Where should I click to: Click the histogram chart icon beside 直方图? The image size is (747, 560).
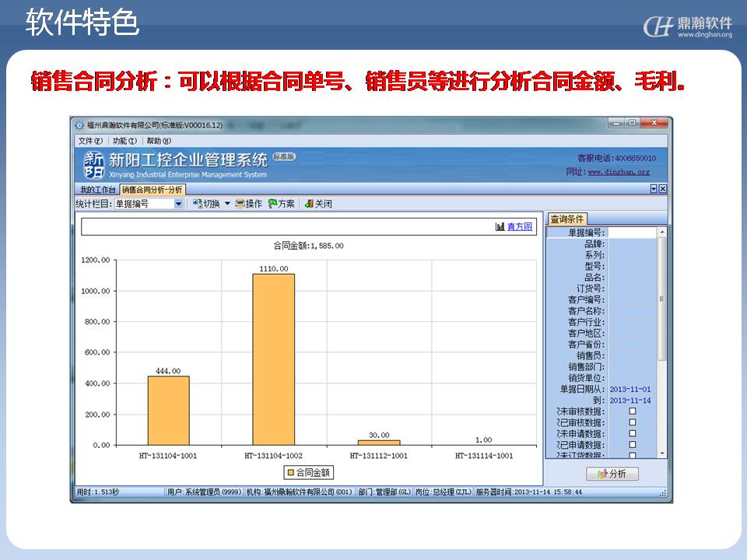[x=500, y=226]
